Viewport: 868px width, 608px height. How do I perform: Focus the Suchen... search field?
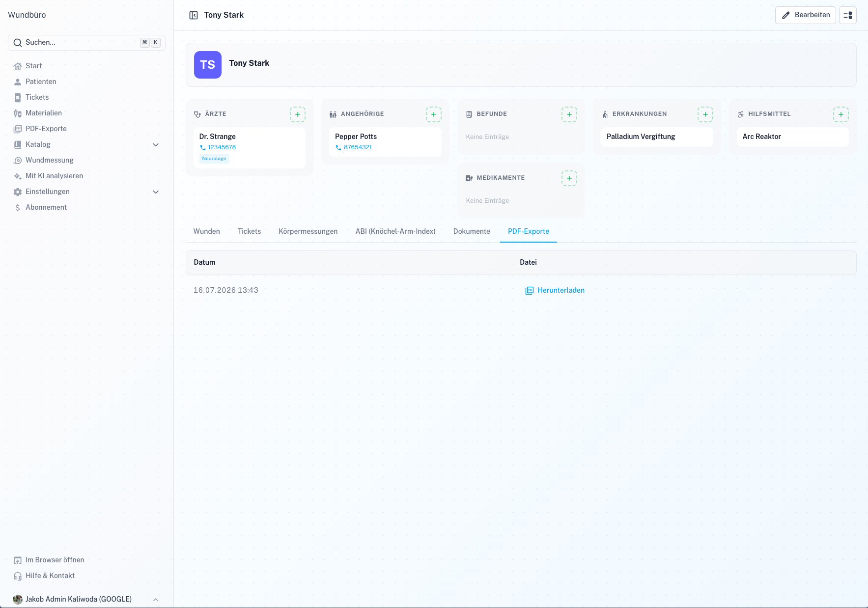click(x=86, y=43)
